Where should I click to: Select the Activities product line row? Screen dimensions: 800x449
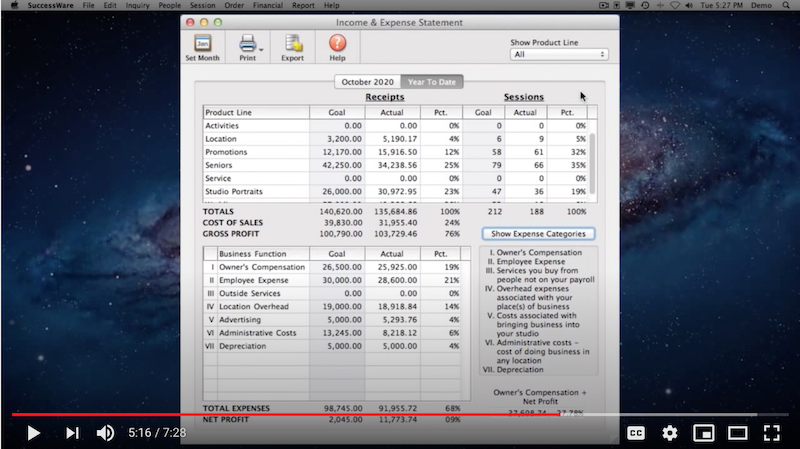click(x=396, y=126)
